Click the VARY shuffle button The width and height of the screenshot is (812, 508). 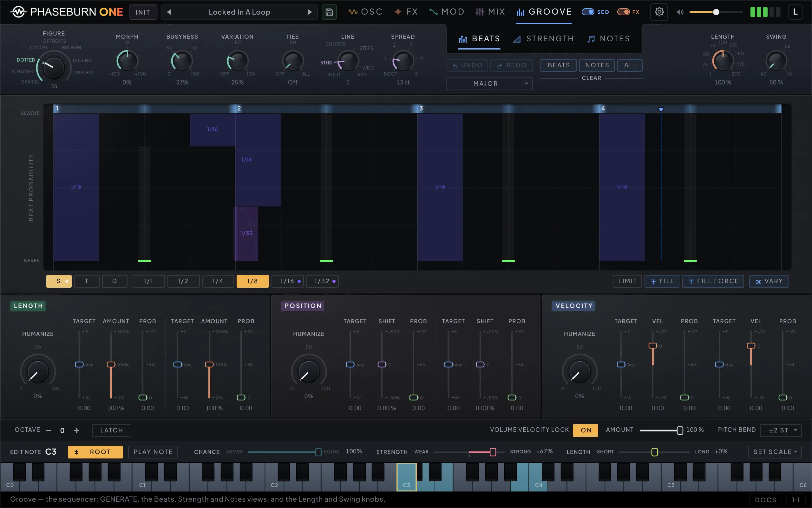768,281
